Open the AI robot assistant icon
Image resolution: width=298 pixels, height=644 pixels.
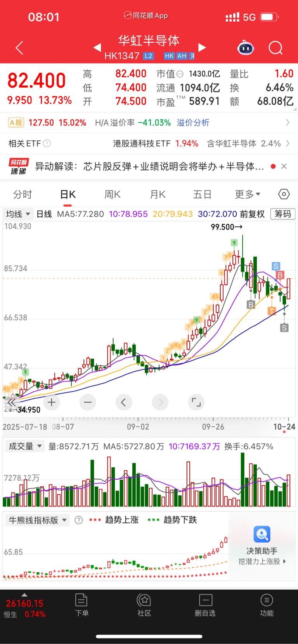coord(246,48)
